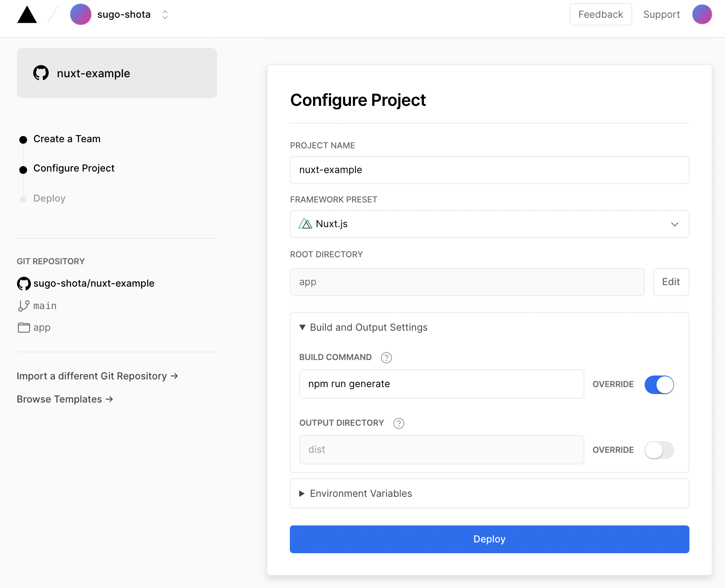
Task: Click the Root Directory app field
Action: [x=467, y=282]
